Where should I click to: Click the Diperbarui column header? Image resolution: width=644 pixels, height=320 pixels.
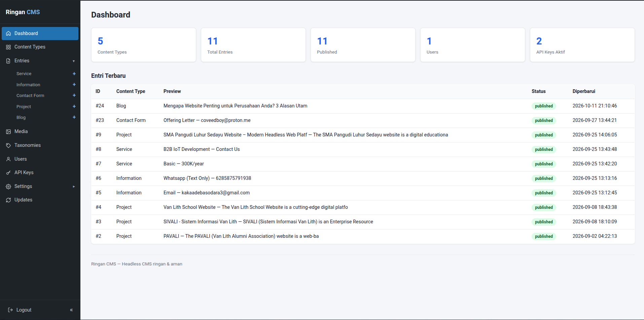click(x=584, y=91)
